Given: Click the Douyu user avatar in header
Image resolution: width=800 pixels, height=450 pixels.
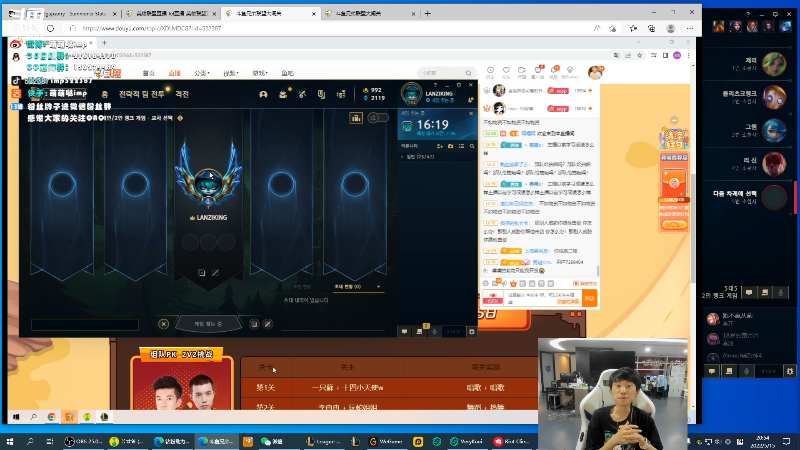Looking at the screenshot, I should [x=595, y=72].
